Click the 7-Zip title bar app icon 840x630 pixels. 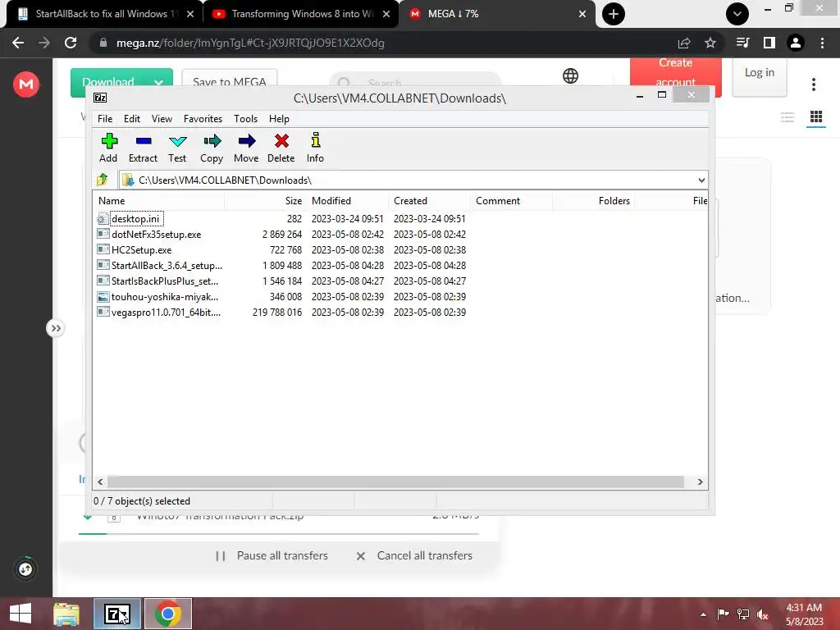[100, 98]
